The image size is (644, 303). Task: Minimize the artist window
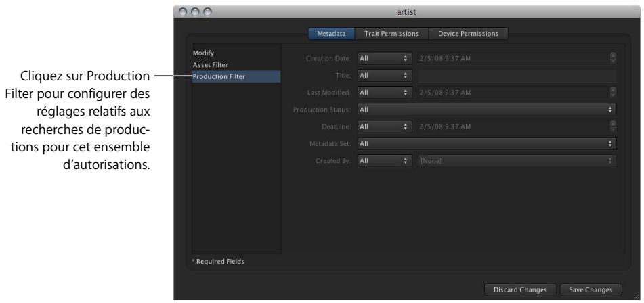coord(195,12)
